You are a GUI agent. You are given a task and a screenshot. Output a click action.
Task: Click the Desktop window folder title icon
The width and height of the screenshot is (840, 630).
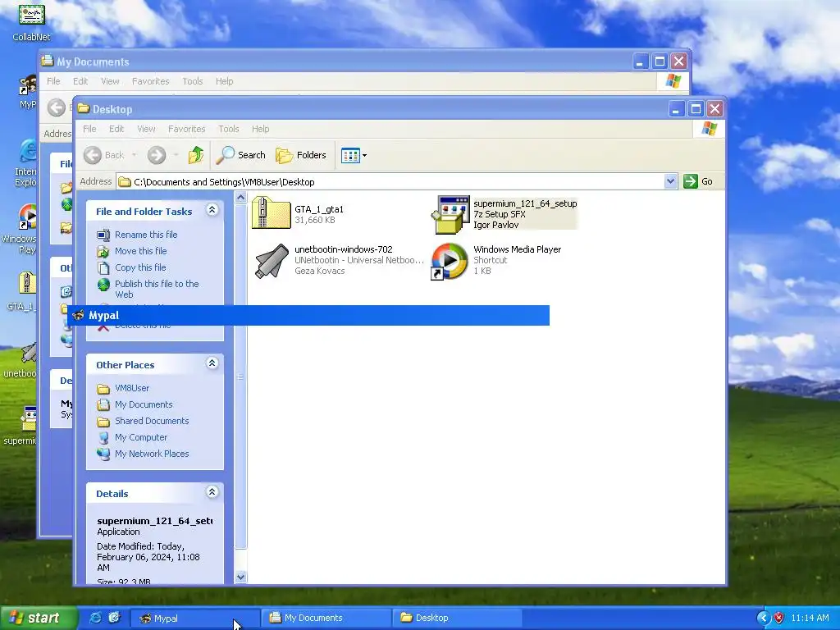tap(83, 109)
